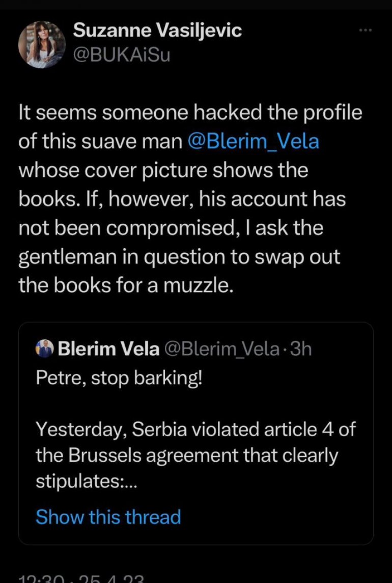Click the Suzanne Vasiljevic display name

coord(158,31)
